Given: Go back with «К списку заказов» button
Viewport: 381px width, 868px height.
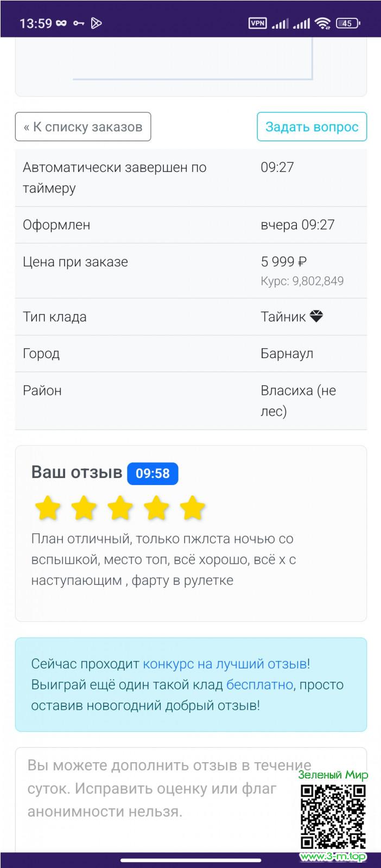Looking at the screenshot, I should pyautogui.click(x=83, y=126).
